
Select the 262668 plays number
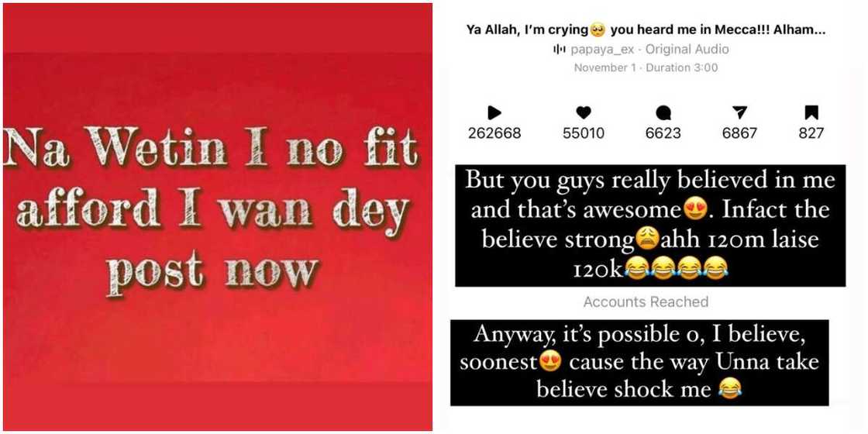tap(494, 133)
